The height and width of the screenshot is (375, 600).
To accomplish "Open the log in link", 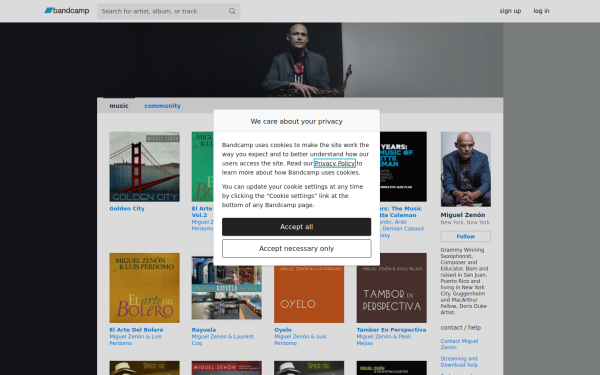I will (541, 11).
